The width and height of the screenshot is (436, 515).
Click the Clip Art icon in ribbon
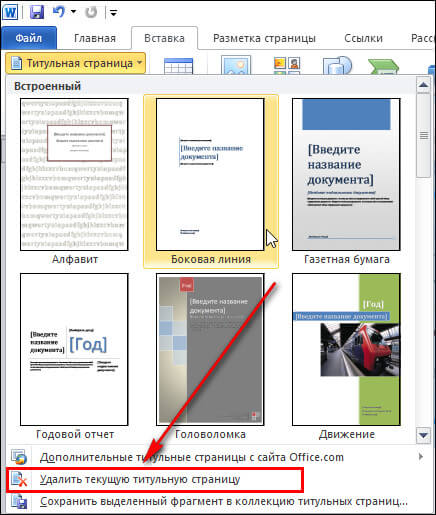pyautogui.click(x=287, y=65)
